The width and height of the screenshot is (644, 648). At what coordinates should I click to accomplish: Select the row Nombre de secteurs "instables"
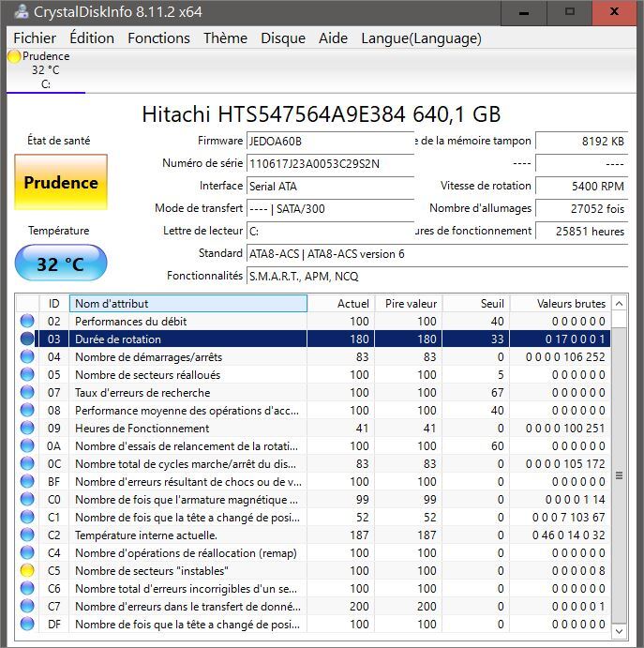[x=313, y=570]
